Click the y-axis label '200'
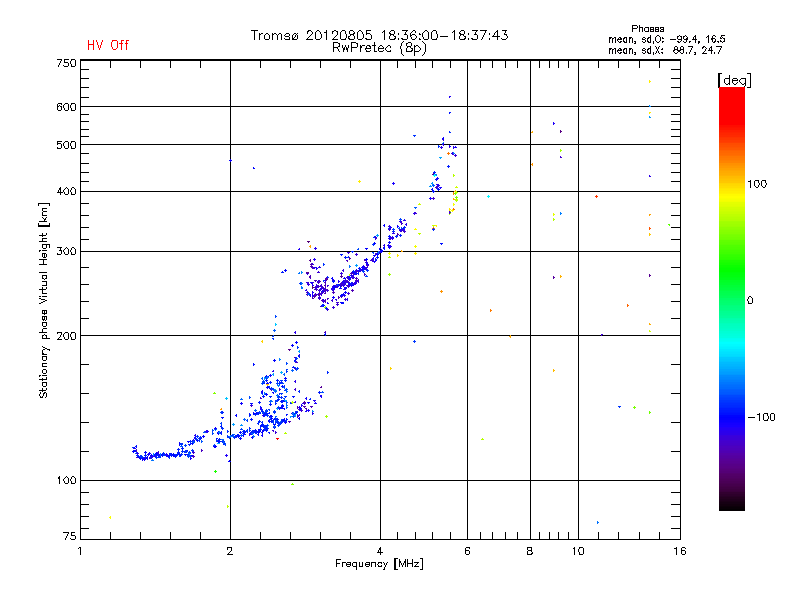This screenshot has height=600, width=800. 66,336
